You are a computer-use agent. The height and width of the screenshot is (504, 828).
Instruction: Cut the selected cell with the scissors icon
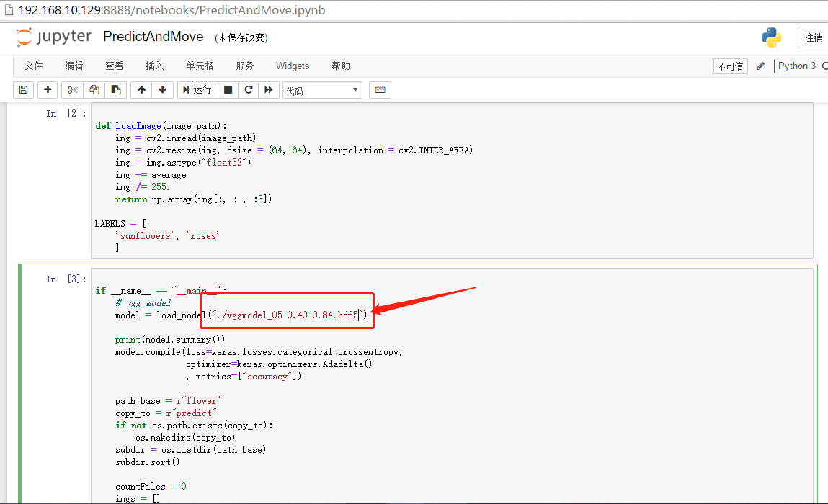[x=72, y=90]
